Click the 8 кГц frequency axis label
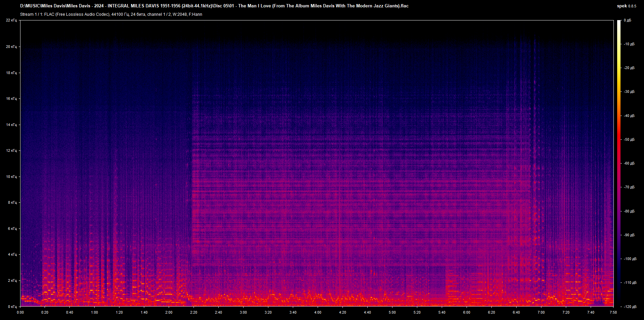644x320 pixels. pyautogui.click(x=12, y=202)
